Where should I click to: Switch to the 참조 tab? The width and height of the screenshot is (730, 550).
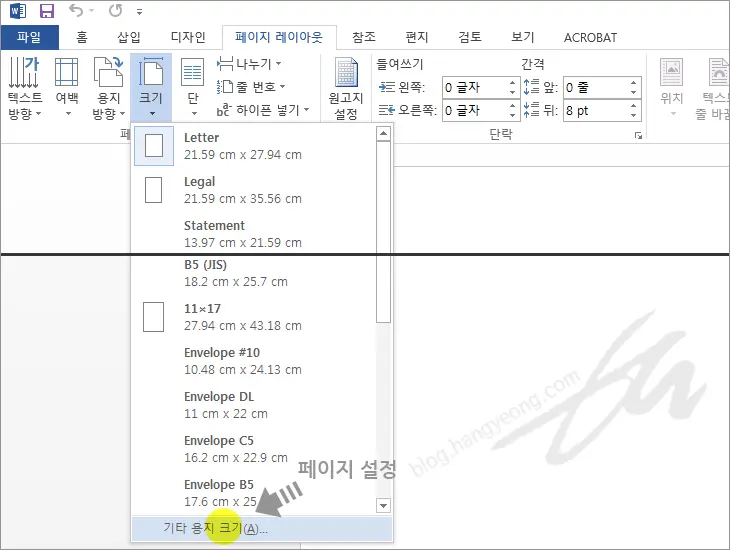click(364, 37)
